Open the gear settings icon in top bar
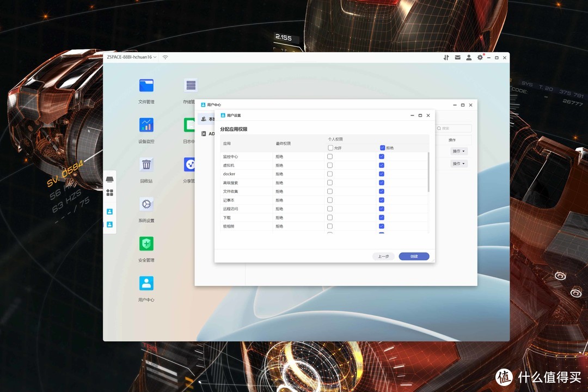Screen dimensions: 588x392 (480, 57)
